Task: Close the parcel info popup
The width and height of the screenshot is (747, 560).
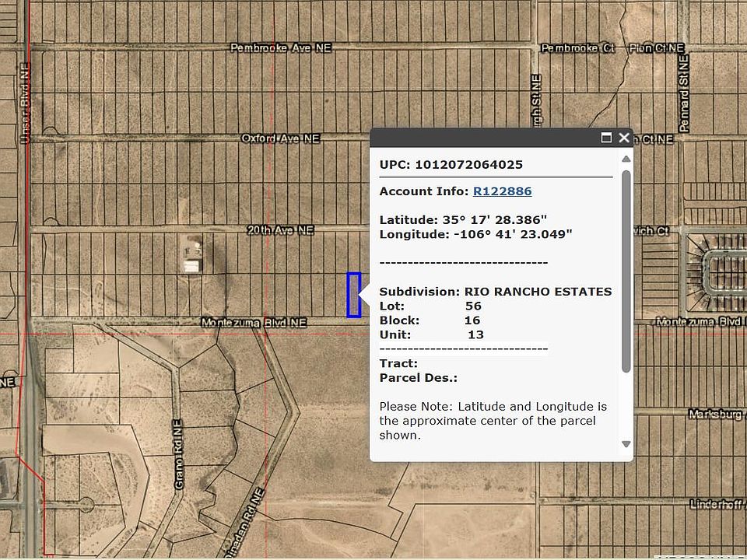Action: [624, 138]
